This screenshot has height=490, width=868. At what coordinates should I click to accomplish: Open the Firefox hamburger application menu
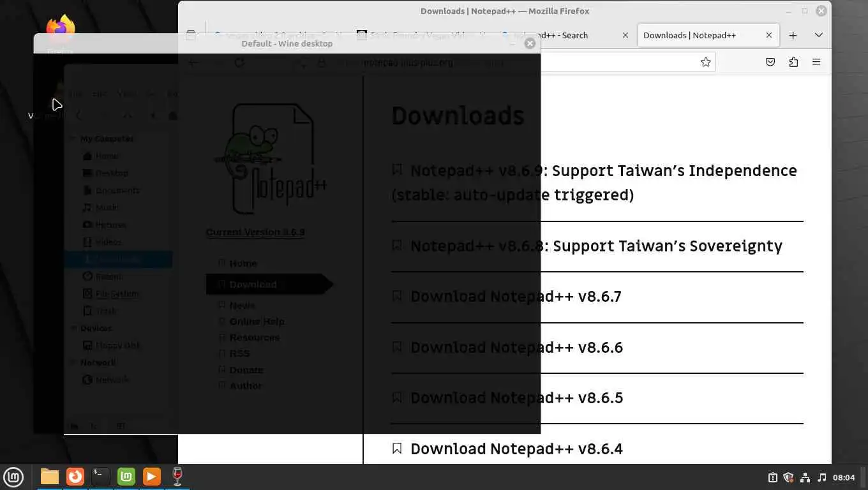(x=816, y=62)
